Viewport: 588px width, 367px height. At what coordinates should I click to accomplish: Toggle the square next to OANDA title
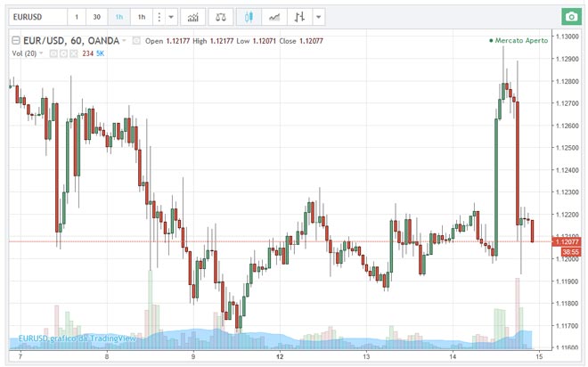[135, 41]
